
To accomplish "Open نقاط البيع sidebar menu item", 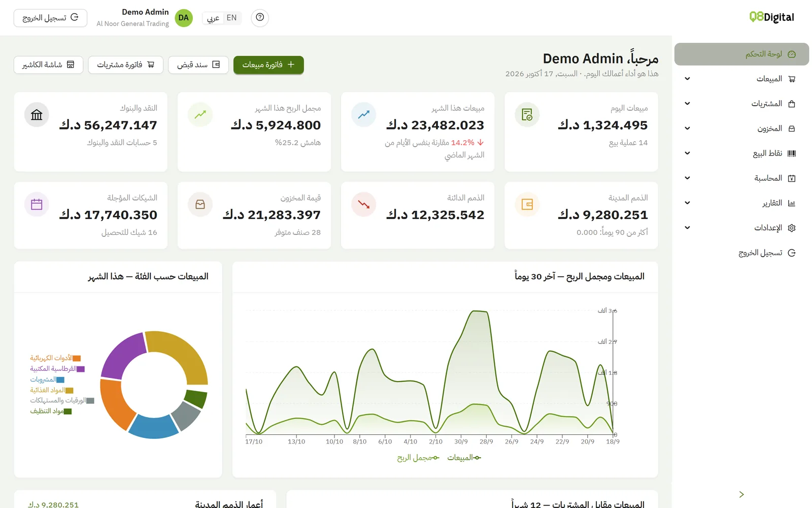I will (741, 153).
